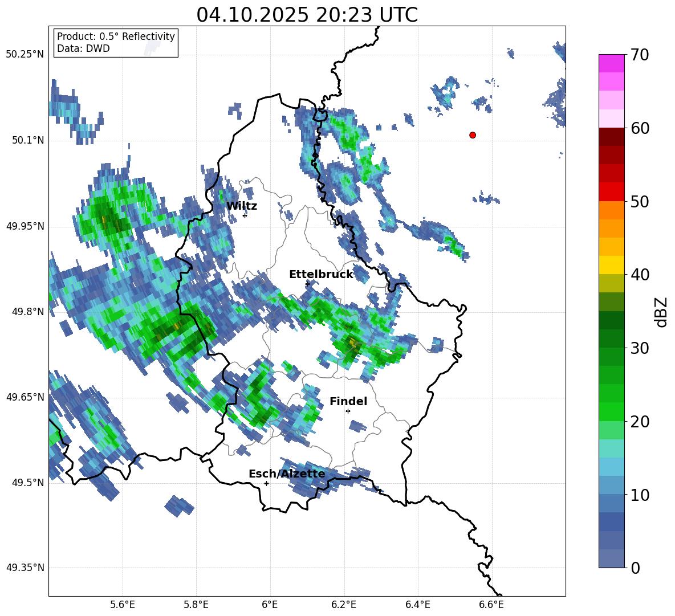Click the Findel city label
The width and height of the screenshot is (675, 616).
pos(348,401)
